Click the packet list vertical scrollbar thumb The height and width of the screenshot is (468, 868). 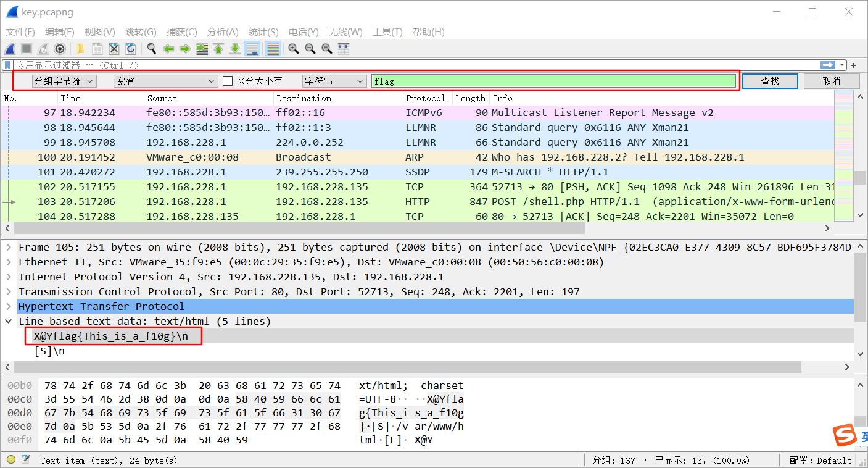[x=860, y=178]
